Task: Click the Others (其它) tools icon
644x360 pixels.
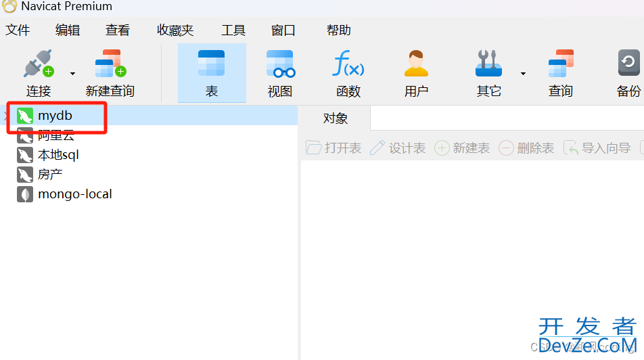Action: (488, 64)
